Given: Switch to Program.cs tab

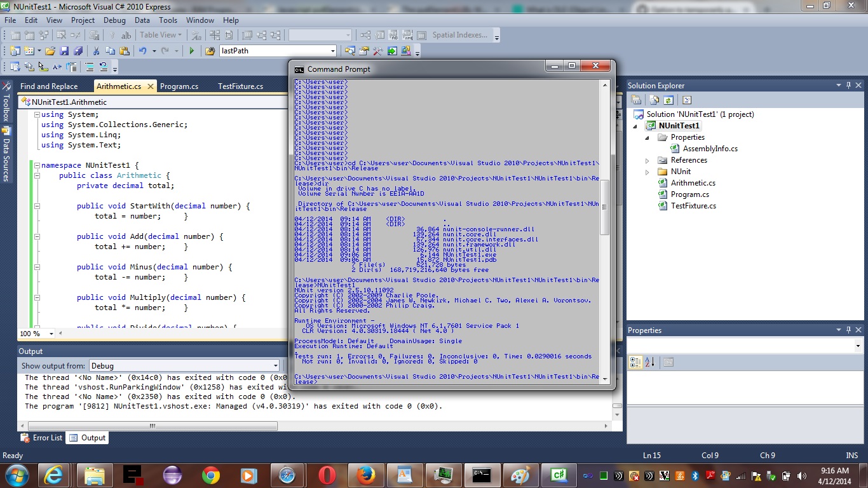Looking at the screenshot, I should point(179,86).
